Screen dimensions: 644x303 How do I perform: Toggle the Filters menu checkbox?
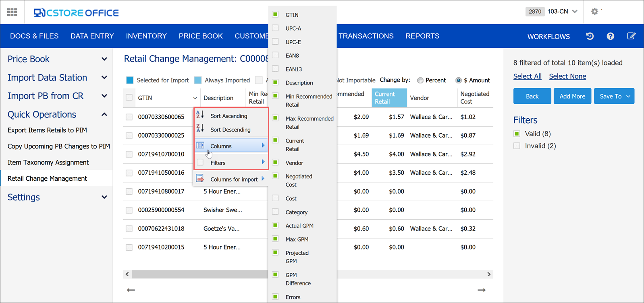(x=200, y=162)
